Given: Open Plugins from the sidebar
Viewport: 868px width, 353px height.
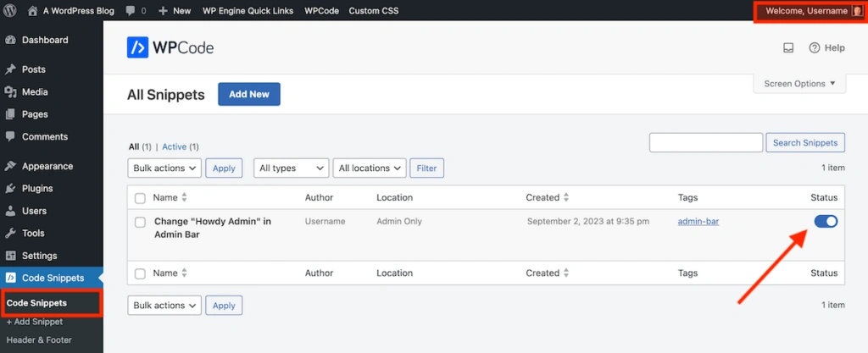Looking at the screenshot, I should (x=37, y=188).
